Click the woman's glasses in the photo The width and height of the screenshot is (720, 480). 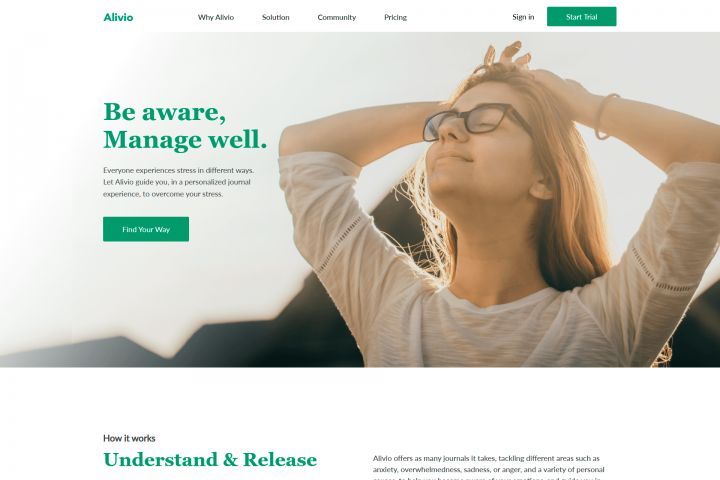coord(473,122)
